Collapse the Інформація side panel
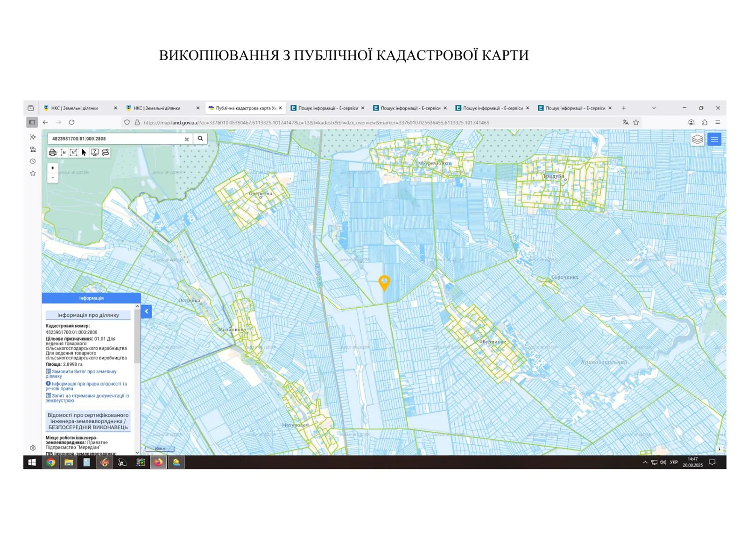Screen dimensions: 747x560 [x=146, y=311]
